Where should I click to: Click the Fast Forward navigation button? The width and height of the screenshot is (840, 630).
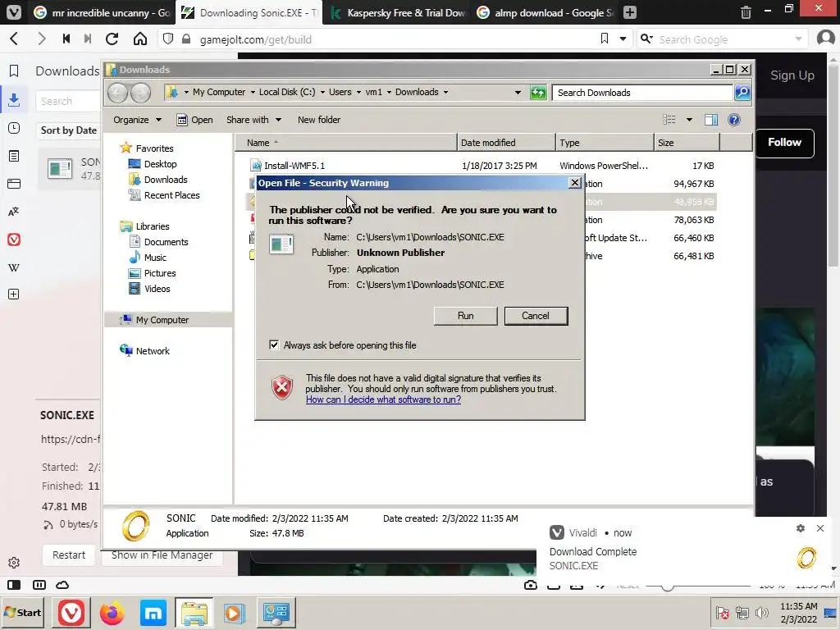tap(88, 39)
